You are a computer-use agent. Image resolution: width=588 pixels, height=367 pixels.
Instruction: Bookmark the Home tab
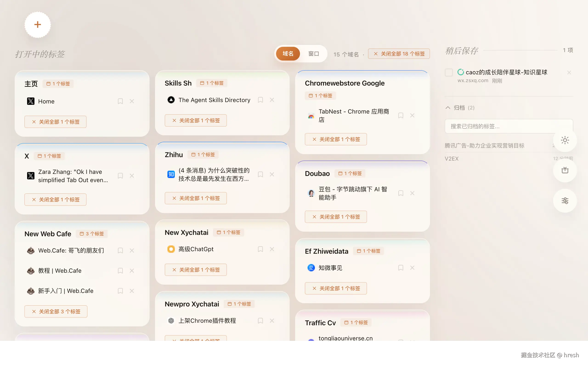(x=120, y=101)
